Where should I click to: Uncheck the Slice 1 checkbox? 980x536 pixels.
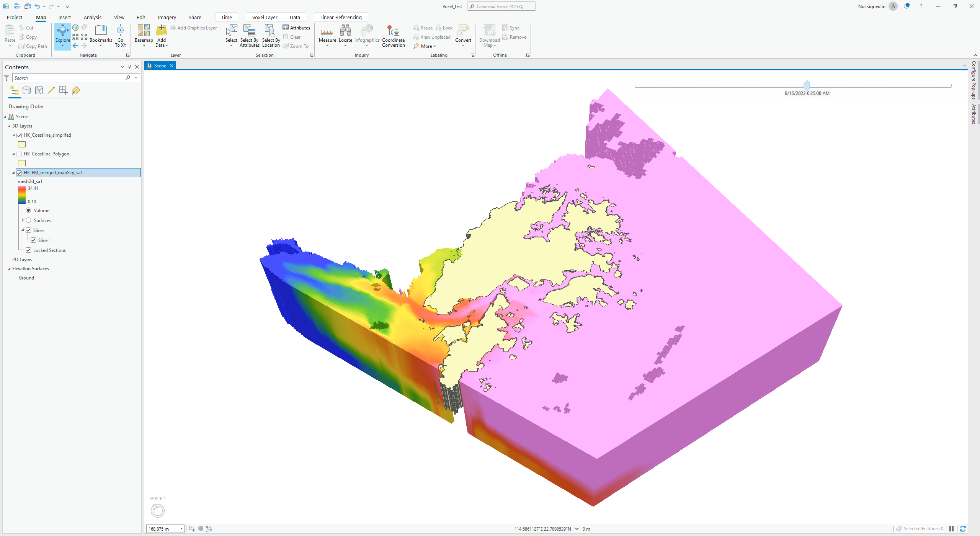tap(33, 240)
